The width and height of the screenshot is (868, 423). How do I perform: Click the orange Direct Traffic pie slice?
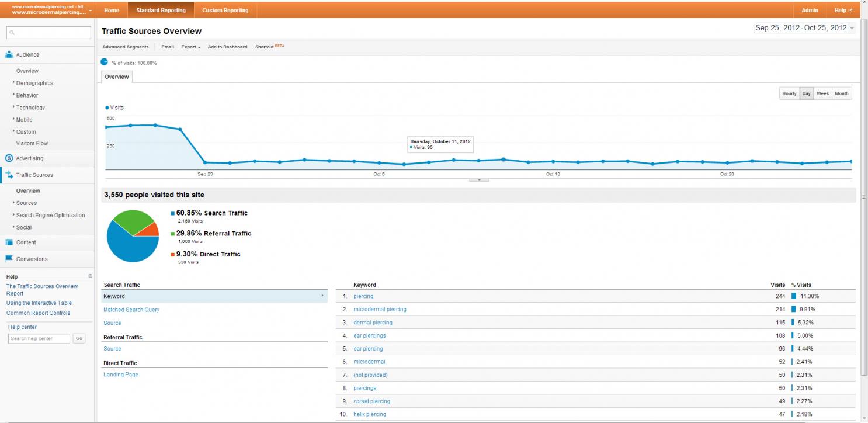coord(151,230)
